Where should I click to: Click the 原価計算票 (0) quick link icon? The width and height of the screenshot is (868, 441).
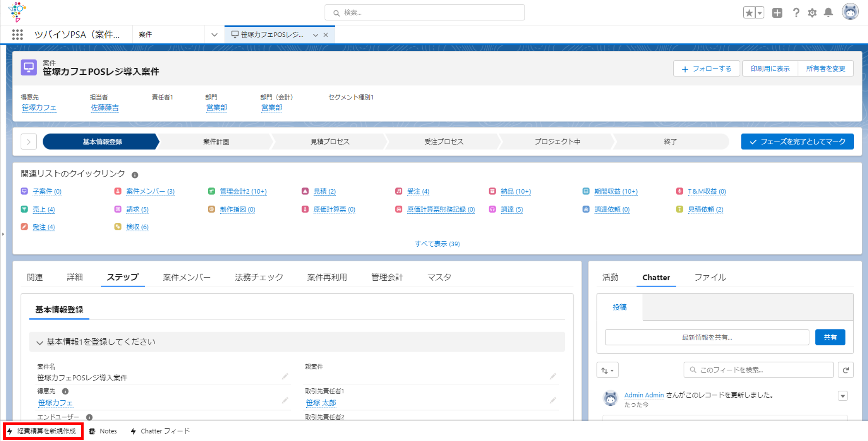pos(305,209)
